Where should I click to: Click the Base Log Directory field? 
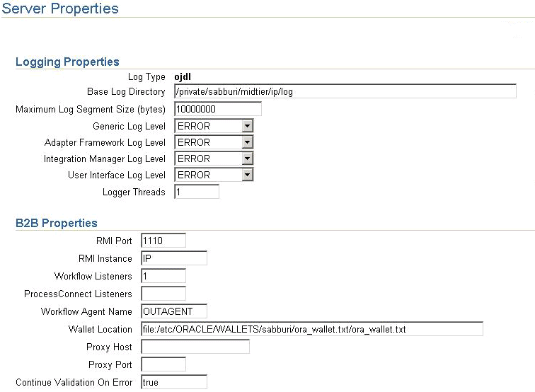(345, 91)
